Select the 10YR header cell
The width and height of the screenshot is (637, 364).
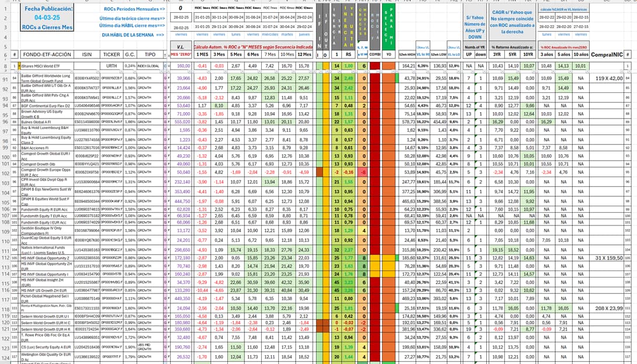coord(528,54)
